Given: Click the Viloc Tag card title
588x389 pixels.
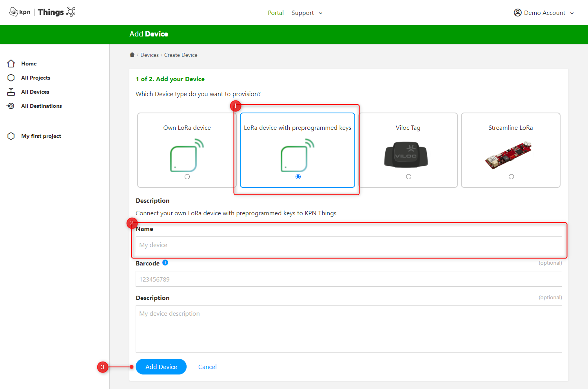Looking at the screenshot, I should tap(408, 127).
